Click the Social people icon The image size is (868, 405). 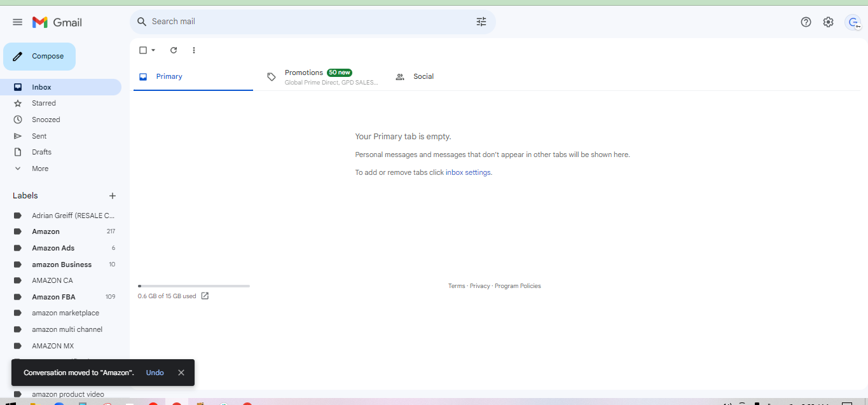(400, 77)
